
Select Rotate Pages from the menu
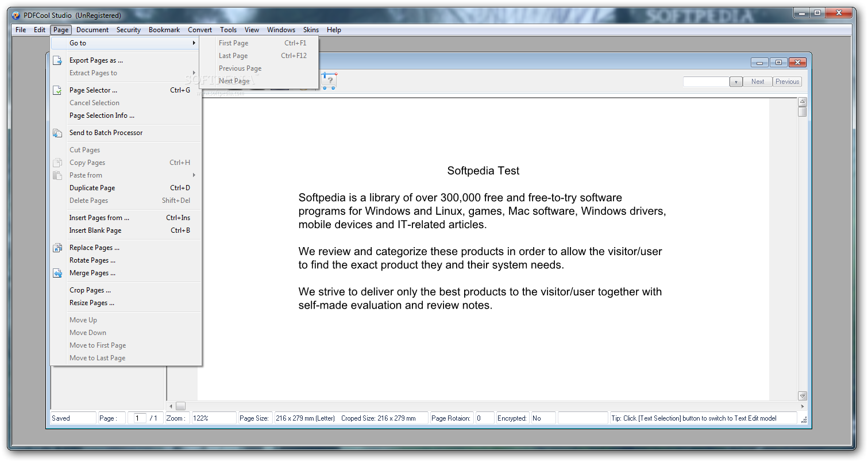coord(126,260)
